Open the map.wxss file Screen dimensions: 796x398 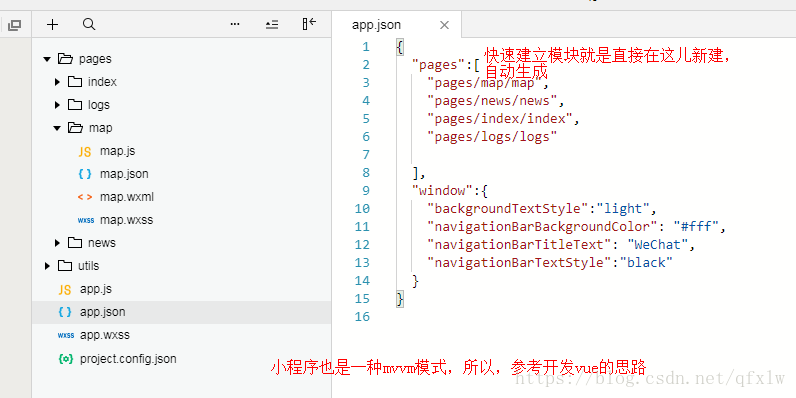126,220
